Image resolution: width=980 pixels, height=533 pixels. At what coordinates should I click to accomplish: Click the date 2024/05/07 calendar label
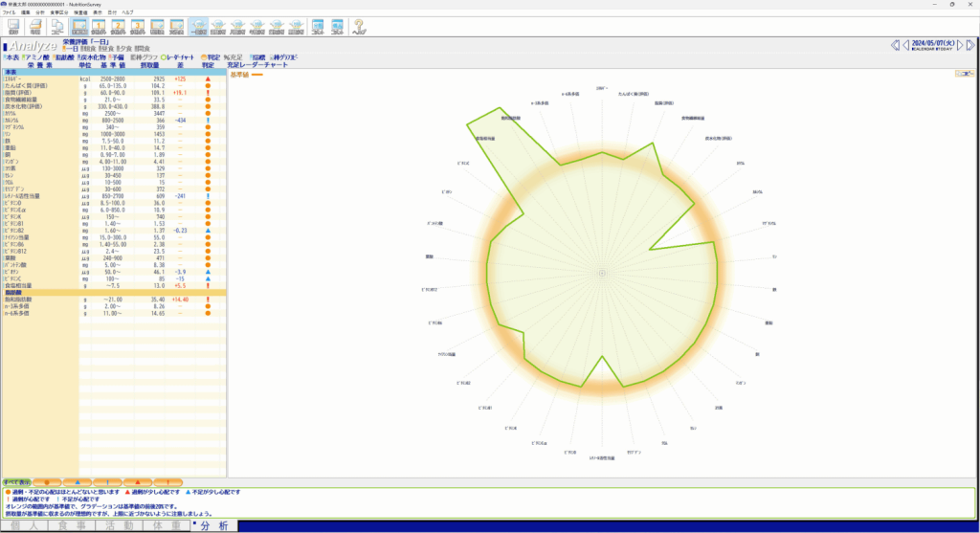932,43
